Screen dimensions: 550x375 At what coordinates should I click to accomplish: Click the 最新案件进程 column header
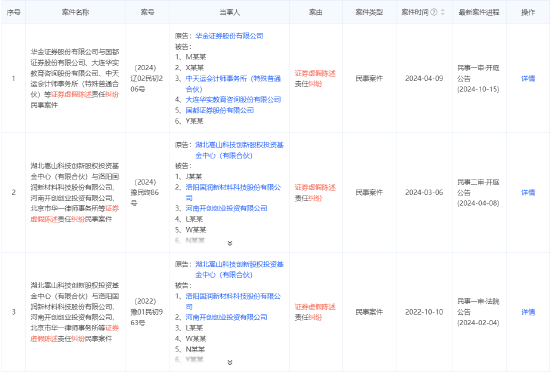pos(479,12)
